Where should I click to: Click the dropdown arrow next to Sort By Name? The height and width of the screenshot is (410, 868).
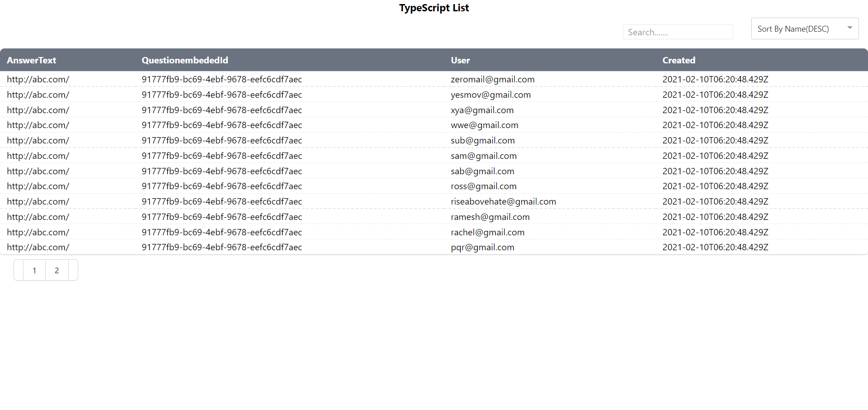850,28
